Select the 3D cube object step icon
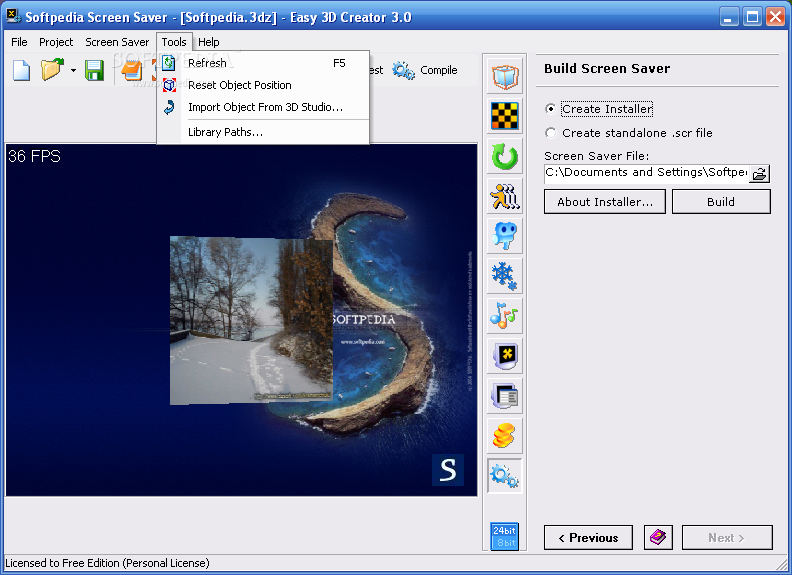 coord(505,76)
